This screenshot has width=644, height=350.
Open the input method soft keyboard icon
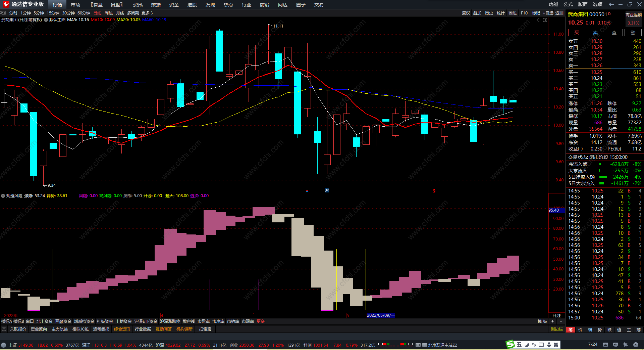(x=541, y=345)
